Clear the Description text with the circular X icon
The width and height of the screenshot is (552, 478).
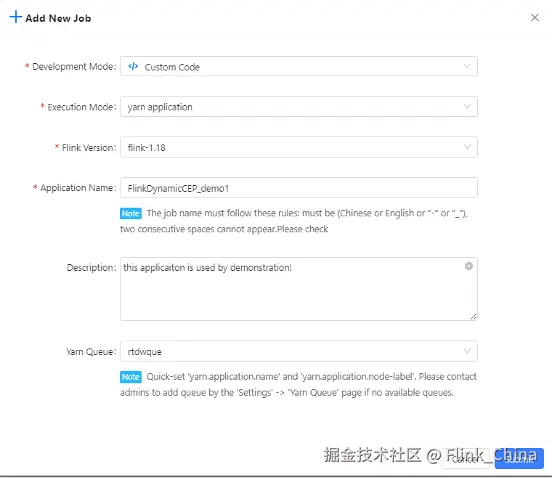coord(469,266)
